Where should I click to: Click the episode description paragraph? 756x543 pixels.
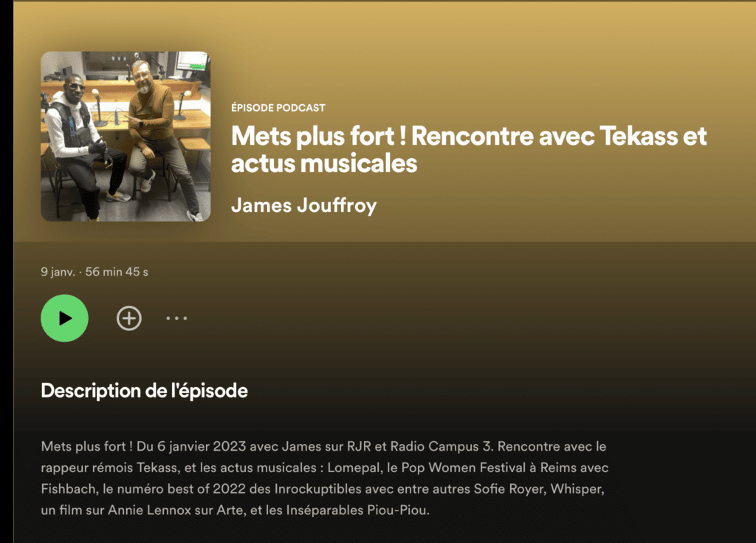pos(325,478)
